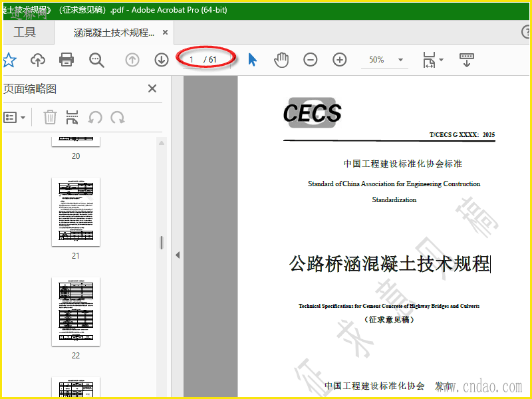The width and height of the screenshot is (532, 399).
Task: Zoom out with the minus icon
Action: 311,60
